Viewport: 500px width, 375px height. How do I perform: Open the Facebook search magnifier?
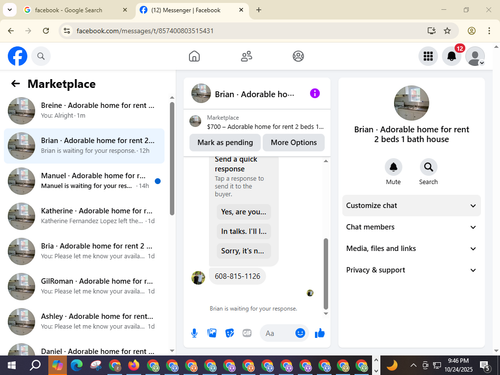click(41, 56)
